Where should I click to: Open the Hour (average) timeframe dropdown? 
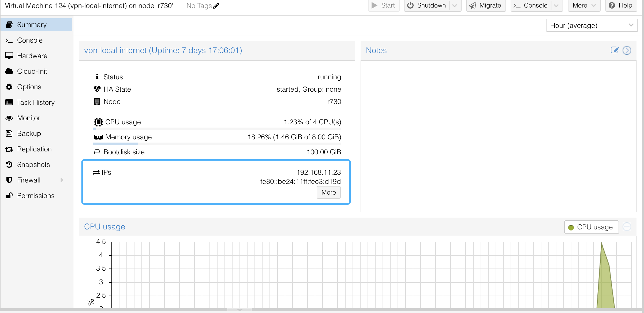click(591, 25)
